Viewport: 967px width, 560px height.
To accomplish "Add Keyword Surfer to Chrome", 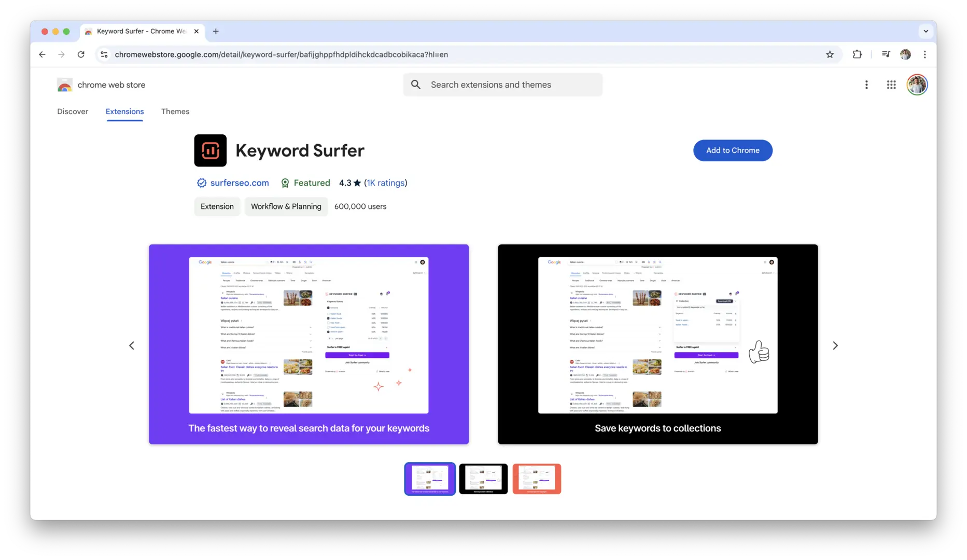I will point(733,150).
